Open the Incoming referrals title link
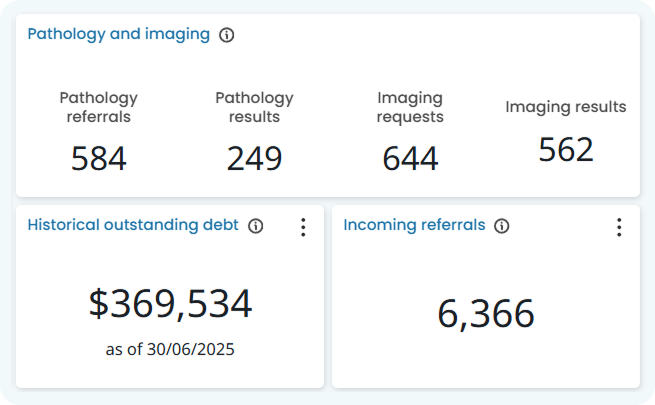 coord(414,225)
